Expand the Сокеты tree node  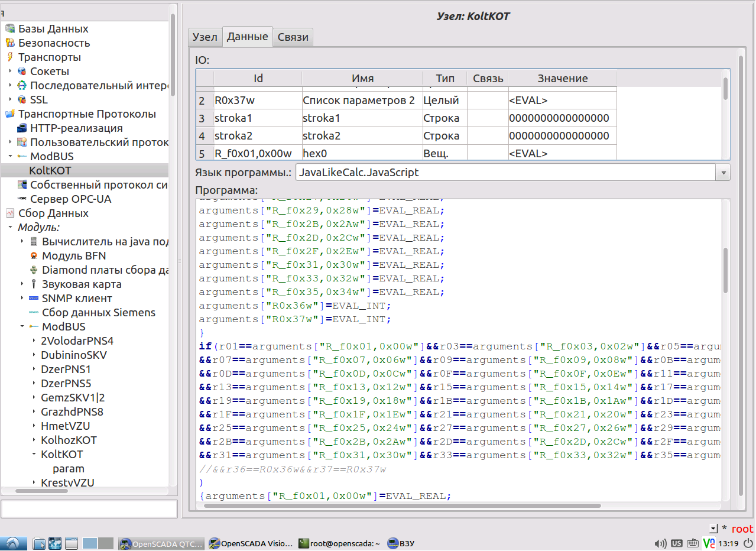click(10, 72)
